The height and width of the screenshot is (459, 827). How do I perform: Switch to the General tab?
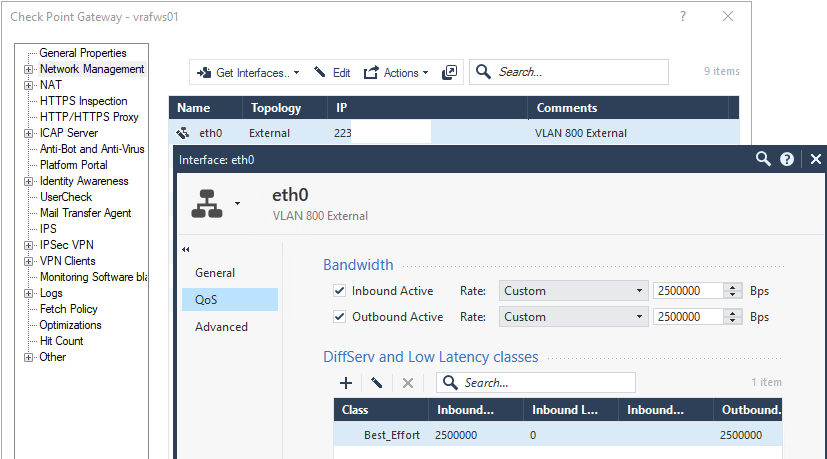click(215, 272)
